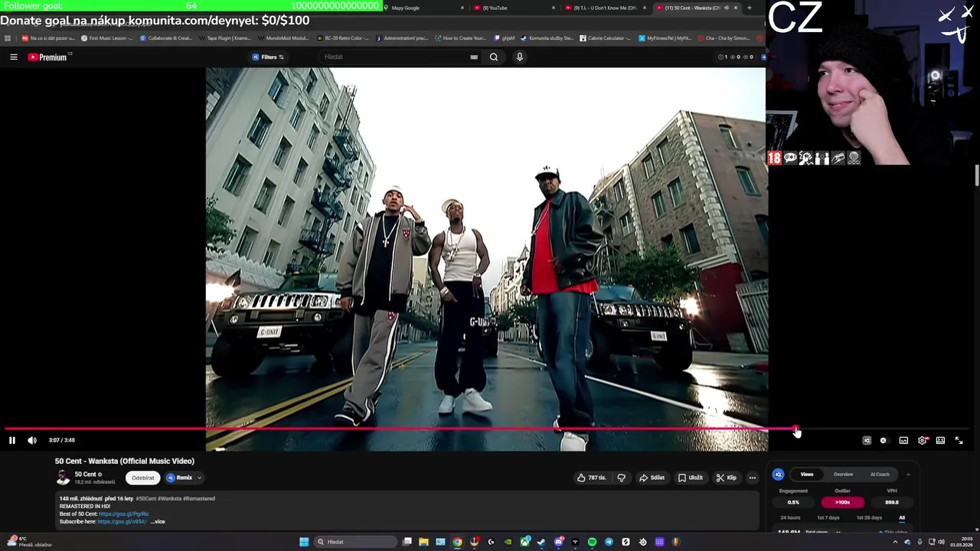Select the vidIQ Overview tab
Viewport: 980px width, 551px height.
click(843, 474)
